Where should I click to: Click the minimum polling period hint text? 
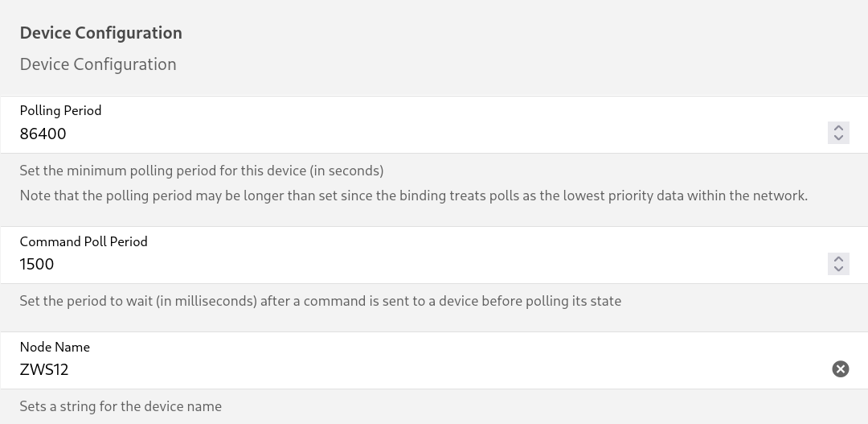[202, 171]
